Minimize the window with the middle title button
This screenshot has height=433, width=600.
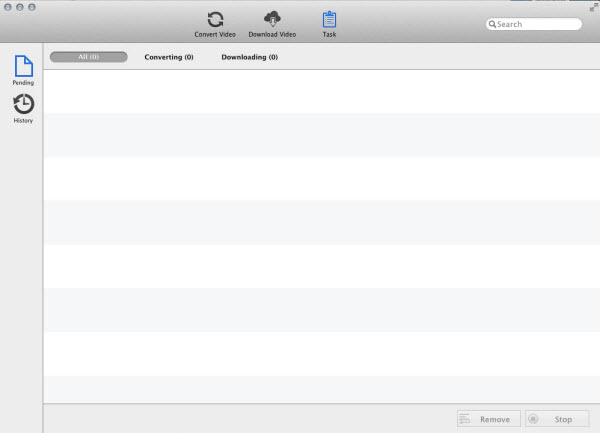[20, 7]
